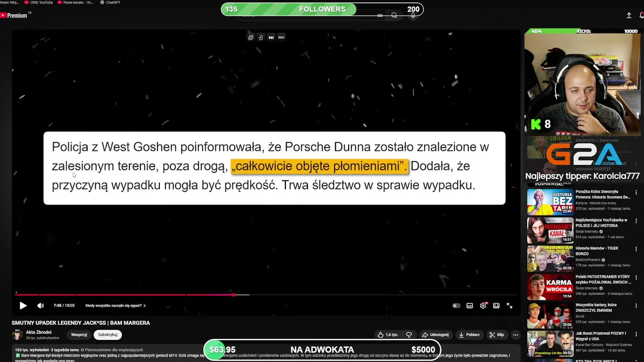
Task: Dislike the video with thumbs down
Action: click(x=409, y=335)
